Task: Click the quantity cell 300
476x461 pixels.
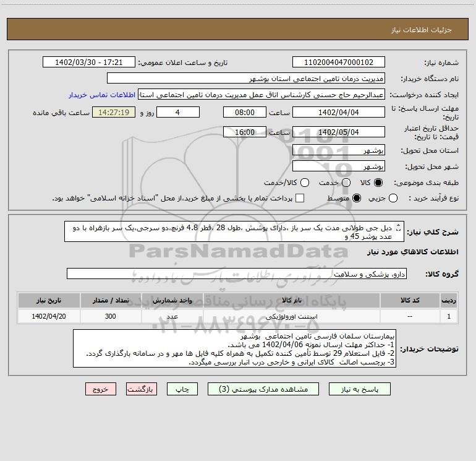Action: (111, 316)
